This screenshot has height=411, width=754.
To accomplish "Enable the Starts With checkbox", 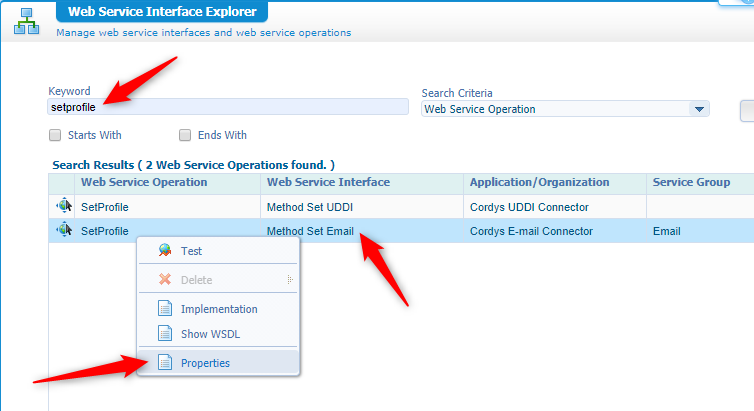I will (x=55, y=135).
